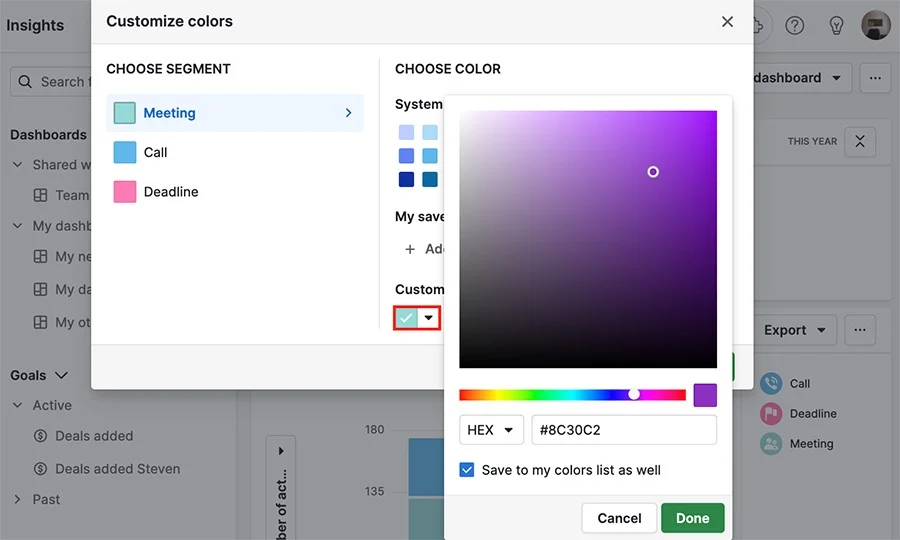Click the lightbulb tips icon
900x540 pixels.
coord(836,25)
